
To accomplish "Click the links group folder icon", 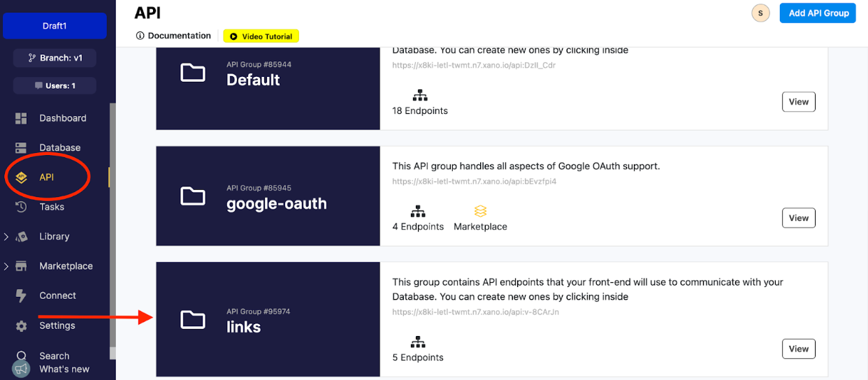I will pyautogui.click(x=192, y=319).
